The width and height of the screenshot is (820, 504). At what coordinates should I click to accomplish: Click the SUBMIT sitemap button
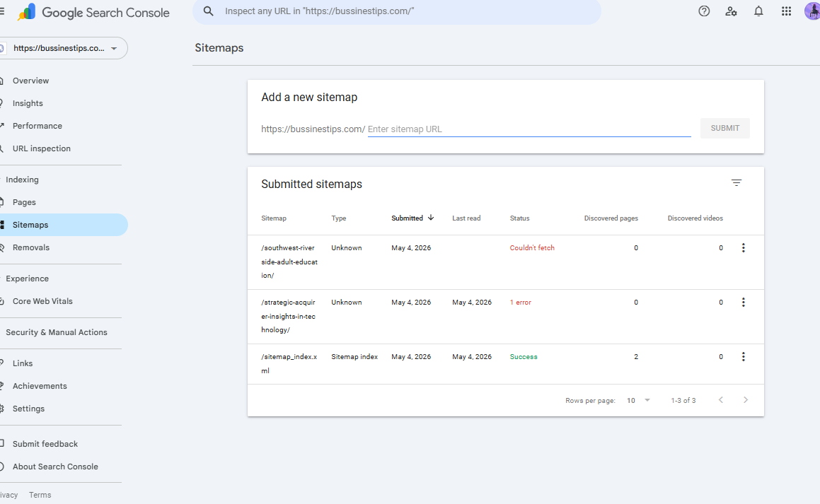pos(724,129)
